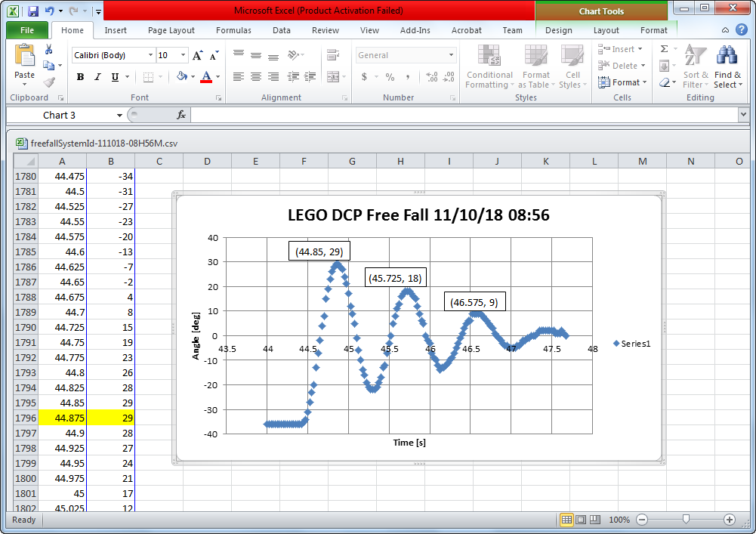Screen dimensions: 756x534
Task: Select the highlighted cell 44.875
Action: 62,418
